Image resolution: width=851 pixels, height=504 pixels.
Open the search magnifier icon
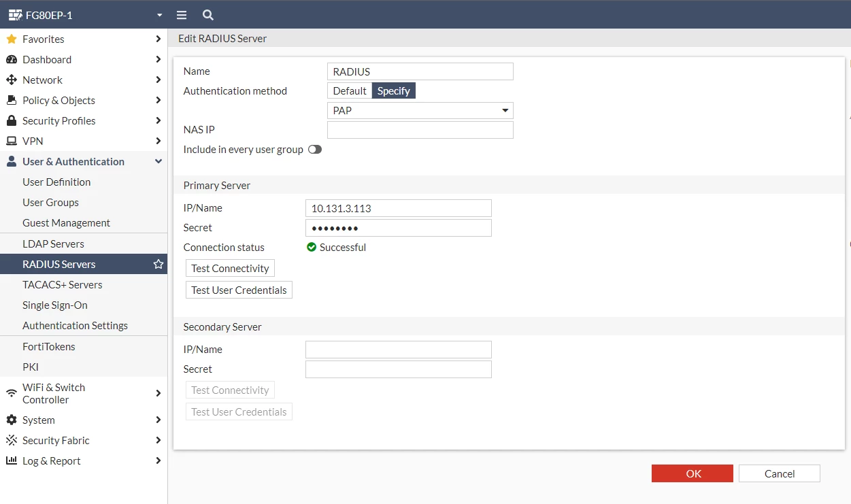click(208, 15)
